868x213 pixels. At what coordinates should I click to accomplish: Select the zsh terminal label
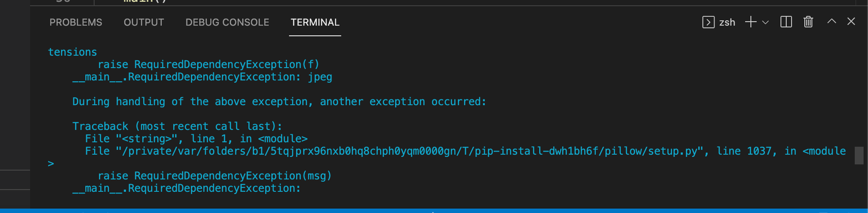(727, 22)
